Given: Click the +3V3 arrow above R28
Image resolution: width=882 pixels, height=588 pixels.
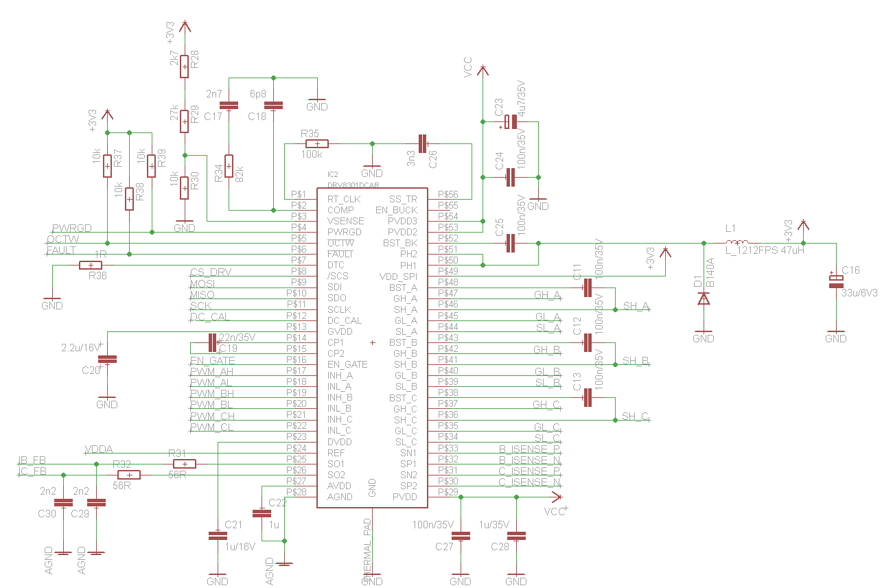Looking at the screenshot, I should [185, 27].
